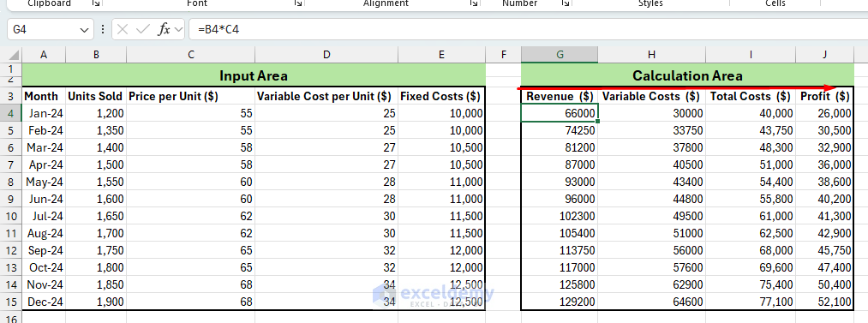This screenshot has height=323, width=868.
Task: Click the Fixed Costs ($) header cell
Action: click(x=441, y=96)
